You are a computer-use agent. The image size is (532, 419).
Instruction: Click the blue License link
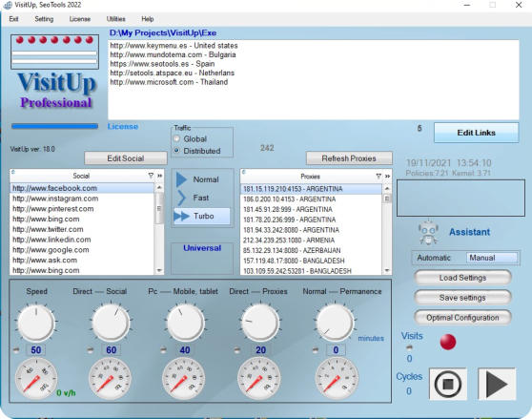pyautogui.click(x=123, y=127)
